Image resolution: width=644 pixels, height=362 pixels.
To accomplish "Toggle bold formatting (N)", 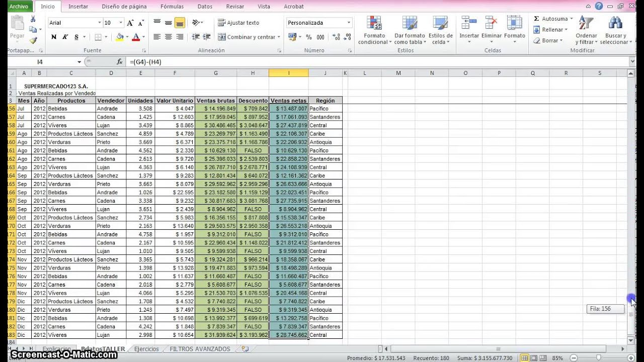I will click(54, 37).
